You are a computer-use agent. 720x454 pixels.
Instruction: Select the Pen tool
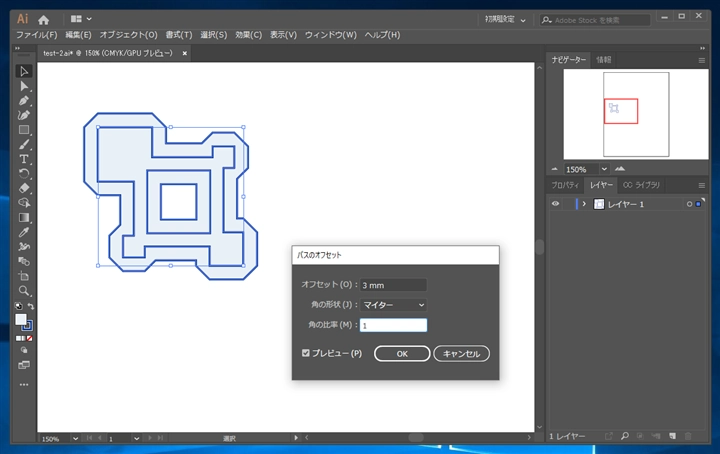(24, 101)
